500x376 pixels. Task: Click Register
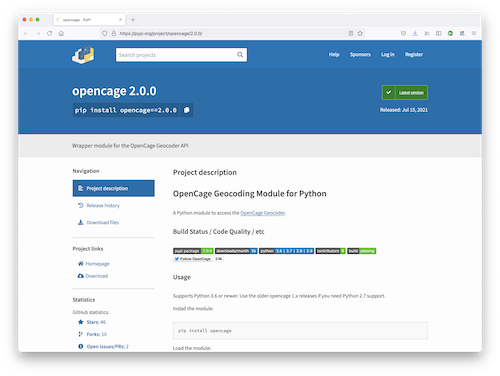click(x=414, y=54)
